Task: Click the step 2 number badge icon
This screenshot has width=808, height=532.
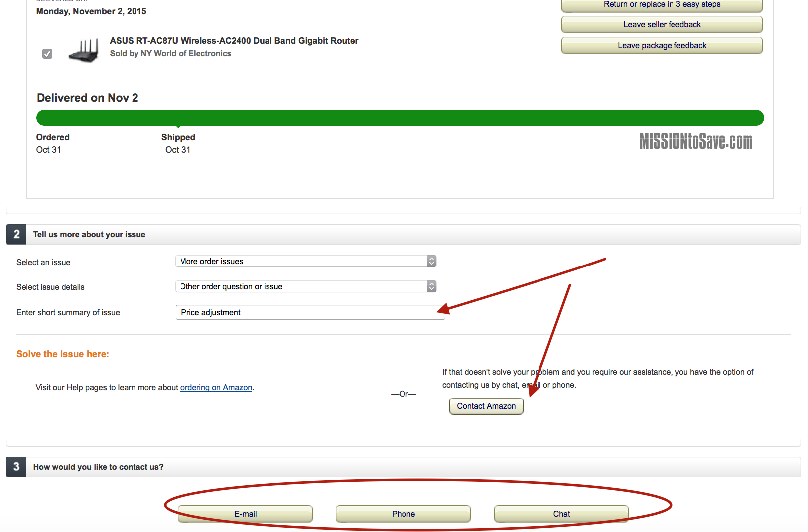Action: (x=16, y=234)
